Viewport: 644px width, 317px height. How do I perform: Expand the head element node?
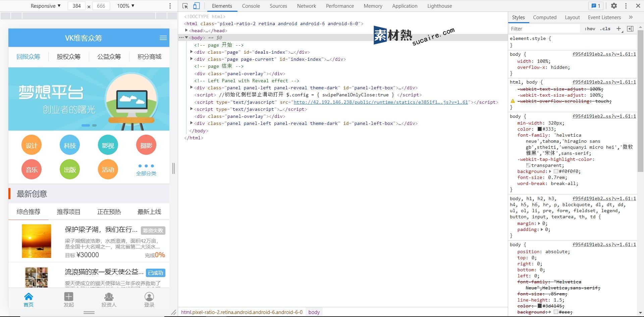tap(186, 31)
